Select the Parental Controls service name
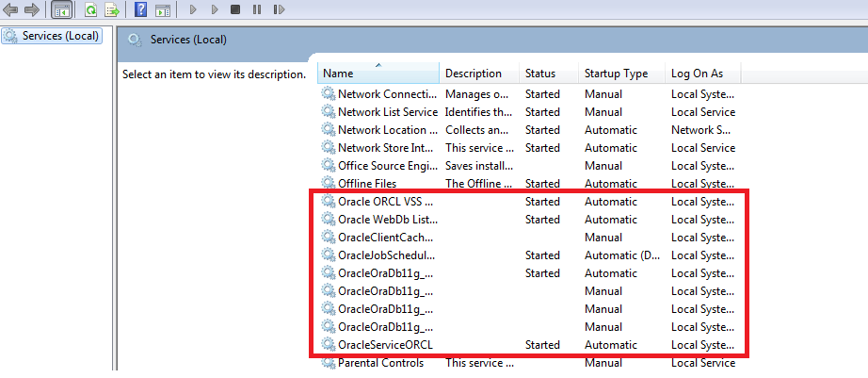 pos(381,363)
